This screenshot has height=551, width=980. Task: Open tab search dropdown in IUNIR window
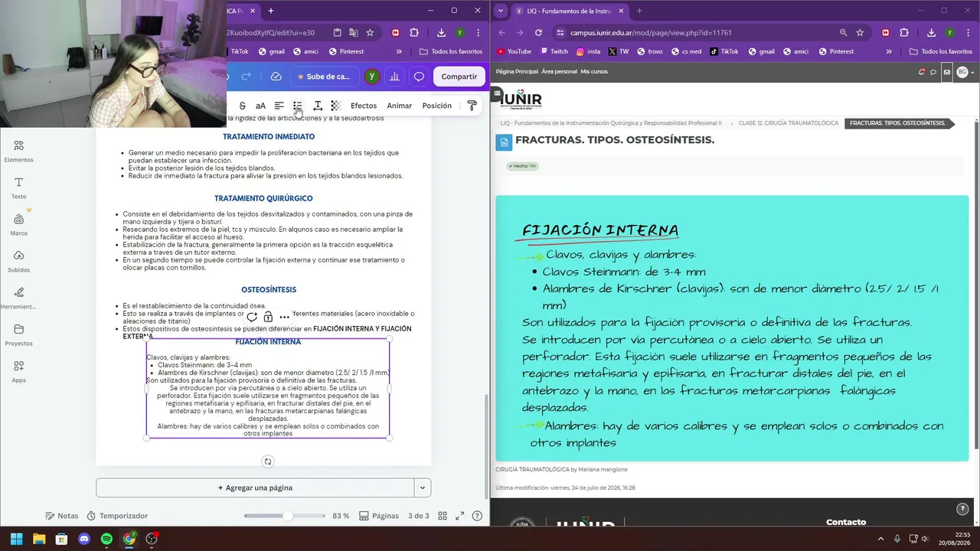pyautogui.click(x=500, y=11)
